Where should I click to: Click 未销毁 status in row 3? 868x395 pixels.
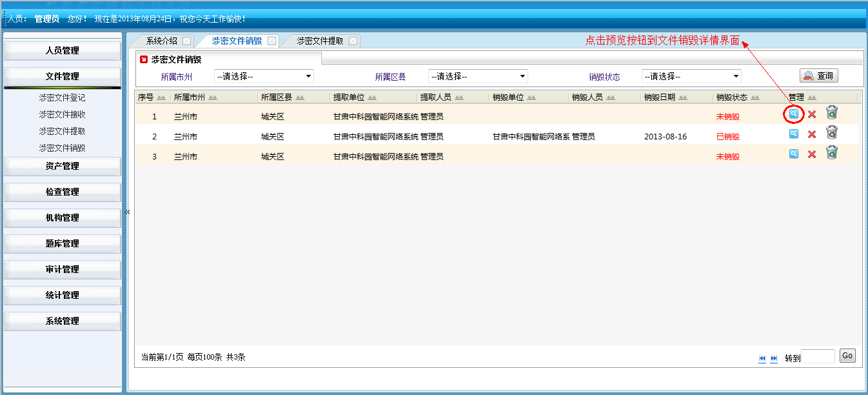[728, 157]
